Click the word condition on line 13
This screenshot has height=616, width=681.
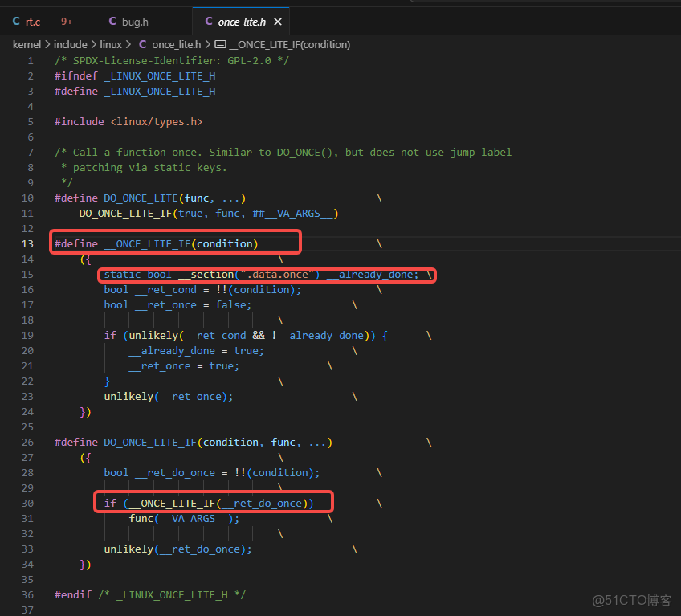click(x=226, y=243)
